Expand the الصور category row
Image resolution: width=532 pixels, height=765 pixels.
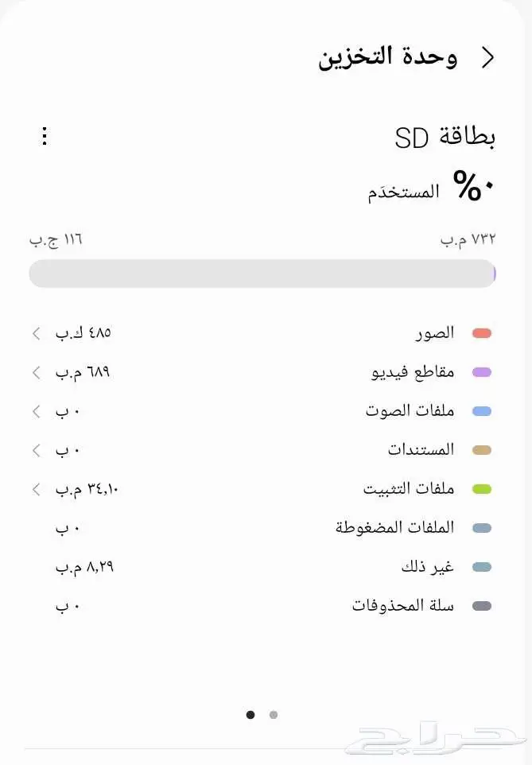tap(35, 333)
